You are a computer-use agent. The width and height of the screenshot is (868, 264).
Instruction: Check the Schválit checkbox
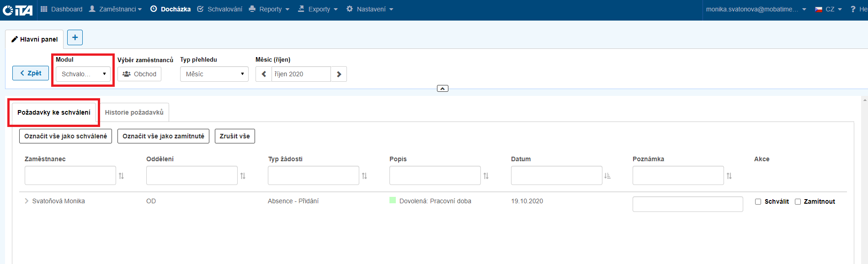[x=758, y=201]
